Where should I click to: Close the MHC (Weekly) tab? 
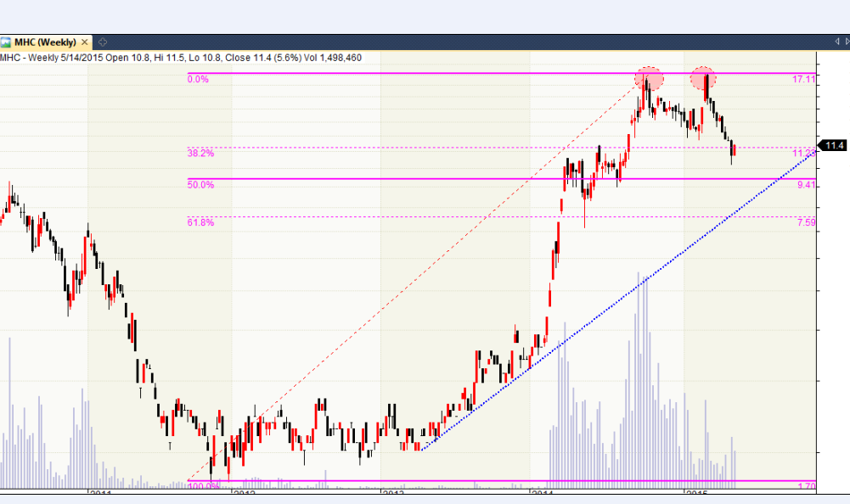(x=85, y=42)
